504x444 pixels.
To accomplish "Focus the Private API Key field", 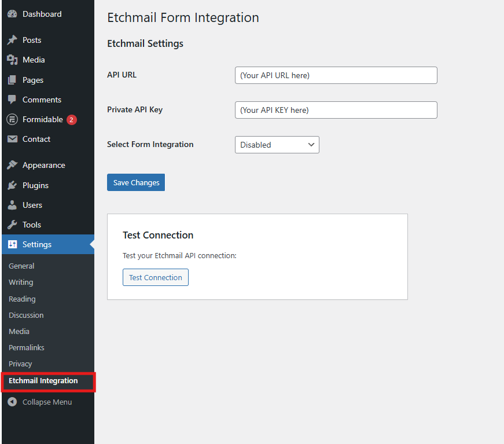I will 336,110.
